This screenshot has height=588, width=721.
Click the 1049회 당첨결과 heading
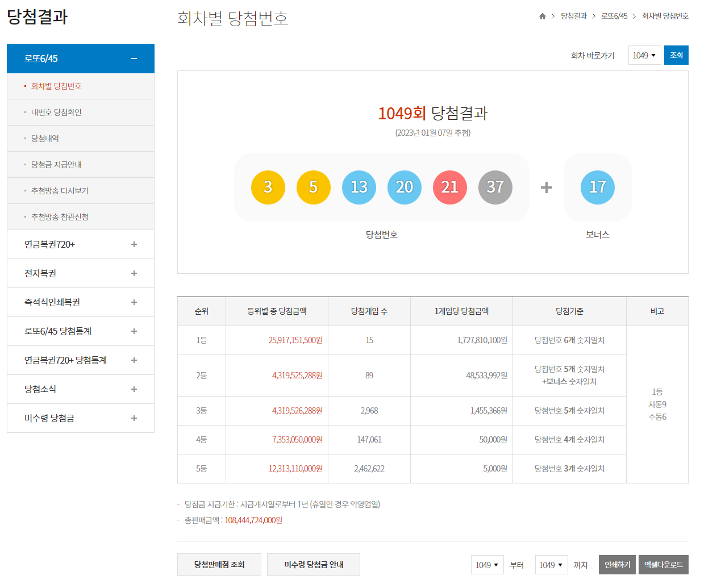click(x=433, y=113)
